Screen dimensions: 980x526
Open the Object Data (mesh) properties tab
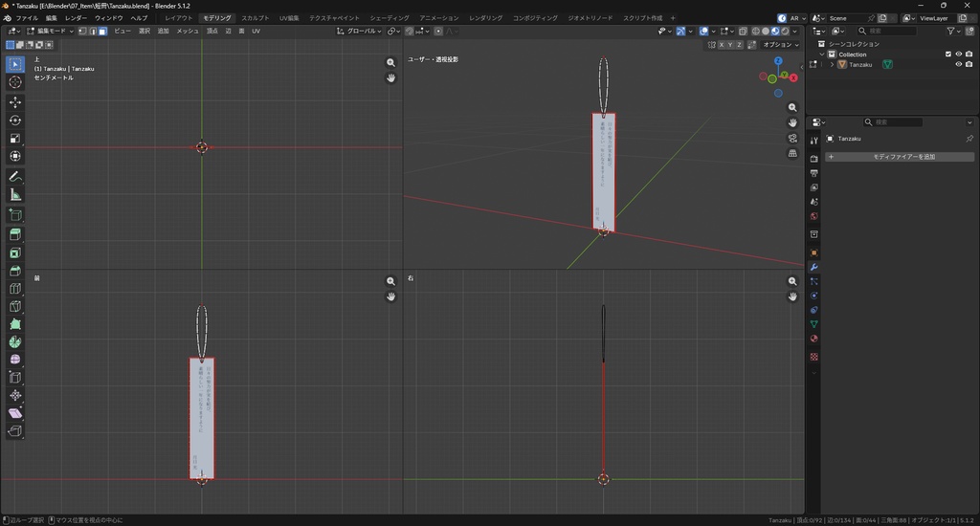[x=813, y=324]
